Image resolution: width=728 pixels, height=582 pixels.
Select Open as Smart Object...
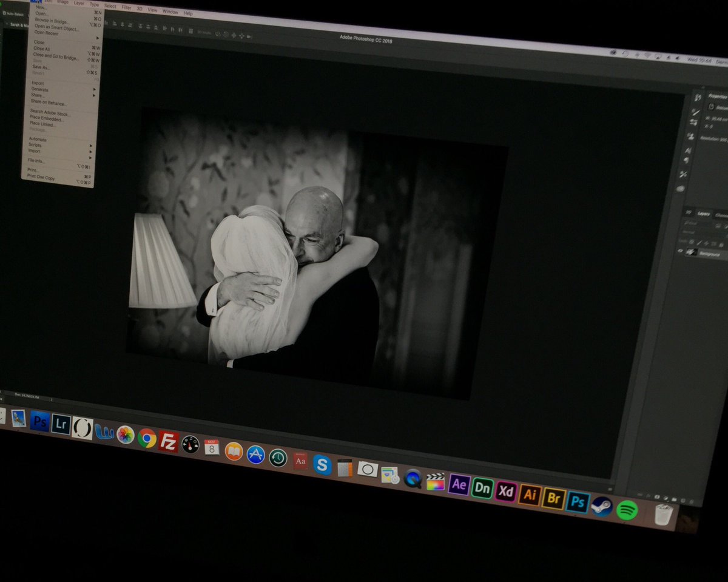click(x=56, y=29)
